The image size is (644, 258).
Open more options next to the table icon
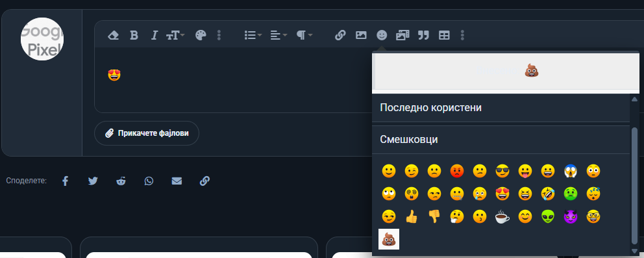462,35
